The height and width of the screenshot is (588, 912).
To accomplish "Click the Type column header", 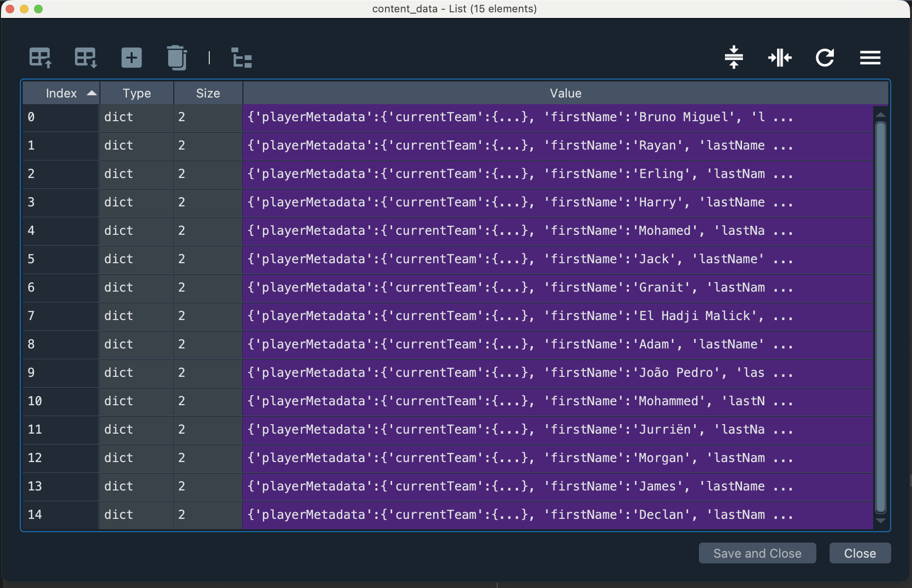I will coord(136,93).
